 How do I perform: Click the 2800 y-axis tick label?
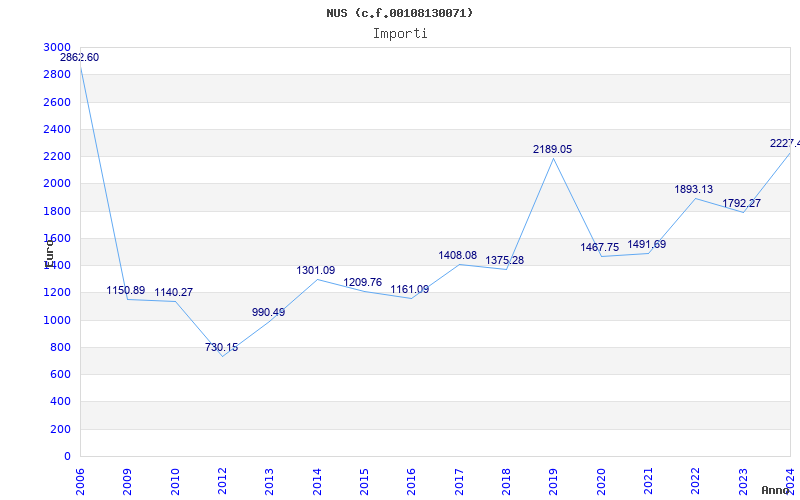point(57,74)
